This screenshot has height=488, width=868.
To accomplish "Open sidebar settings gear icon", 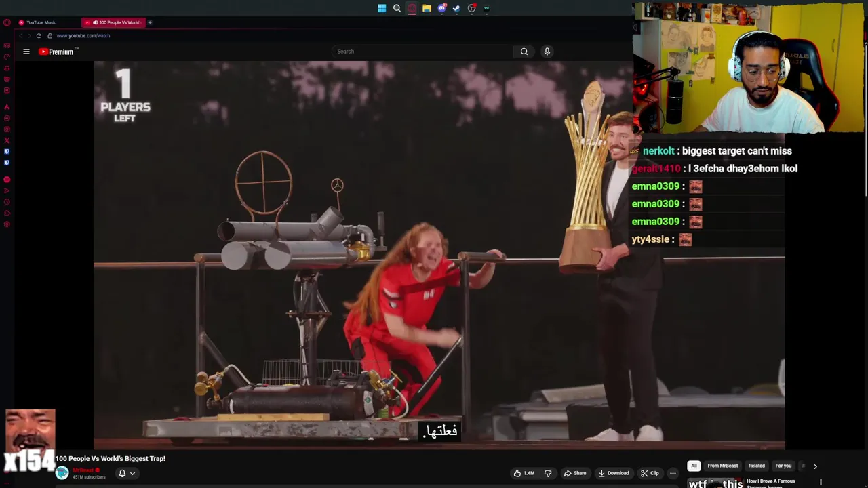I will pos(7,224).
